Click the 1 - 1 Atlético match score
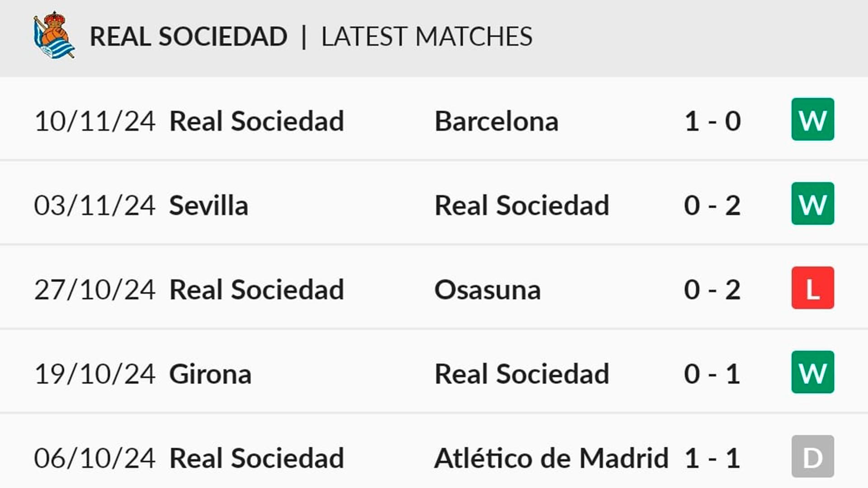Screen dimensions: 868x488 tap(712, 458)
